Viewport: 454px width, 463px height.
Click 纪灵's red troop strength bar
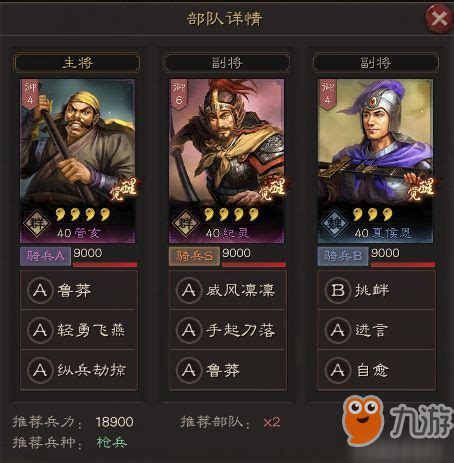tap(254, 265)
